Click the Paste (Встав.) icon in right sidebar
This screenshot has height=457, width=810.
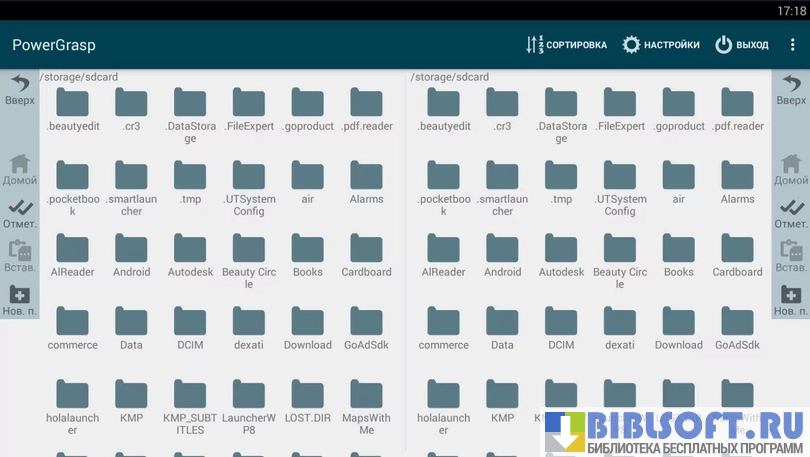(790, 257)
